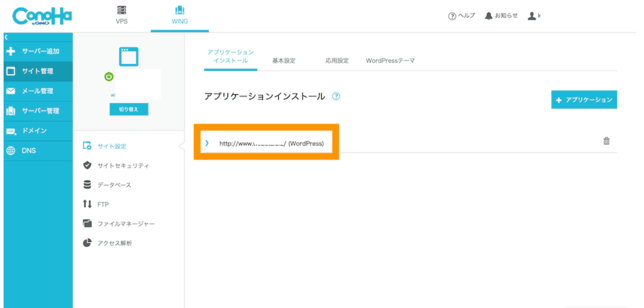
Task: Open メール管理 from the sidebar
Action: tap(38, 91)
